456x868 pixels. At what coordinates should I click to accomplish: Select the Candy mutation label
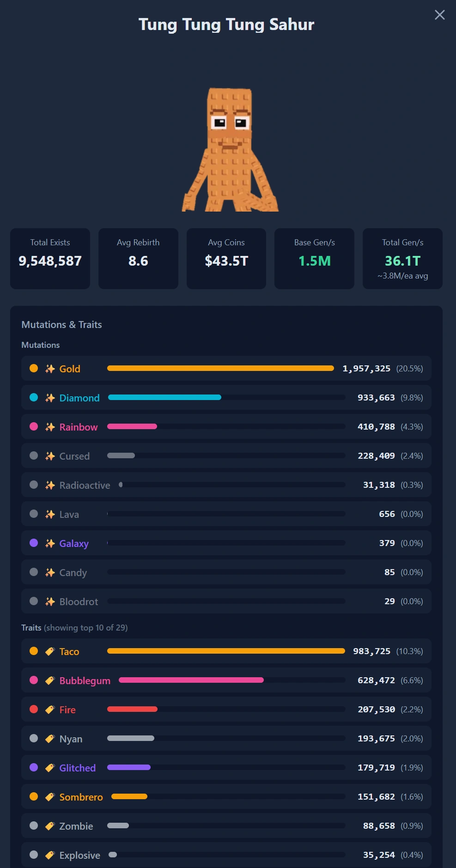[x=73, y=572]
